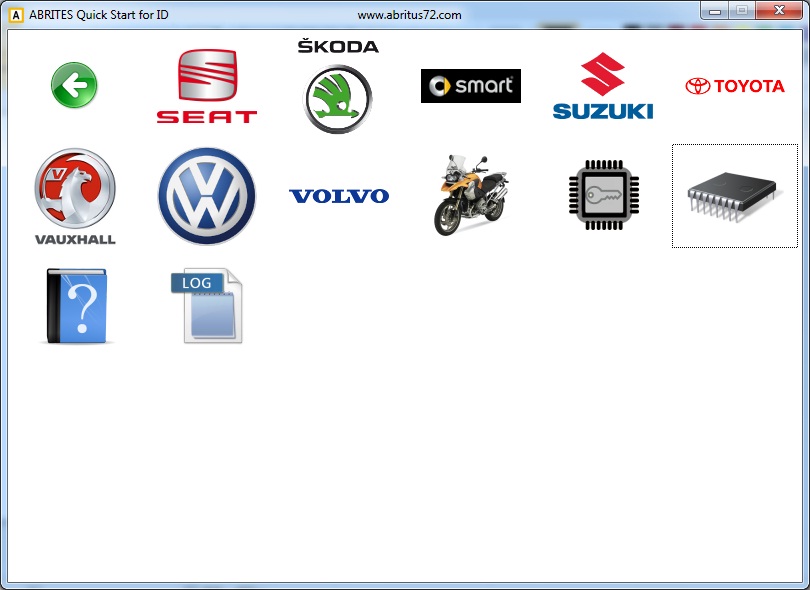This screenshot has height=590, width=810.
Task: Close the ABRITES Quick Start window
Action: point(779,10)
